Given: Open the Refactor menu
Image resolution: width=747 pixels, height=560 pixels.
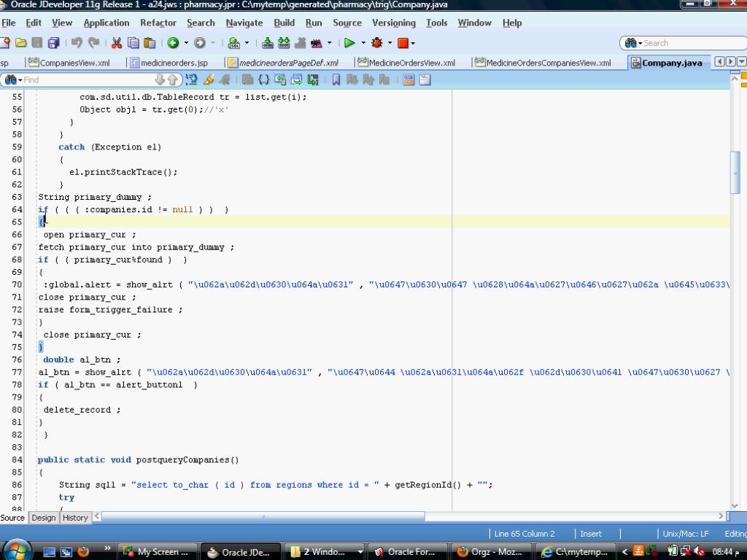Looking at the screenshot, I should click(158, 23).
